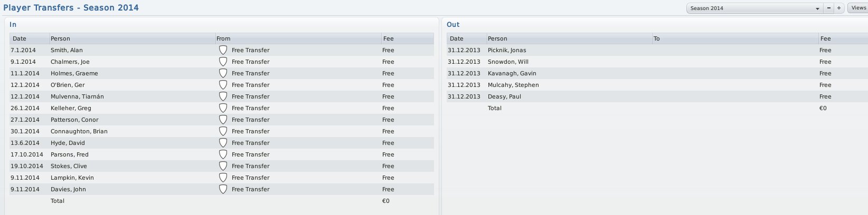Click the shield icon in Holmes, Graeme row
This screenshot has height=215, width=868.
(223, 73)
